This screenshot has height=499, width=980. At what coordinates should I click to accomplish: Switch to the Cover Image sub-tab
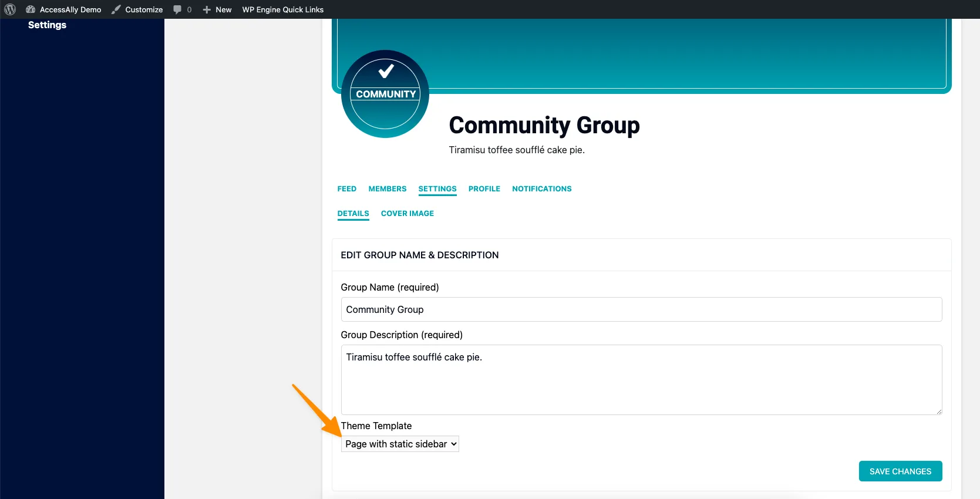407,213
